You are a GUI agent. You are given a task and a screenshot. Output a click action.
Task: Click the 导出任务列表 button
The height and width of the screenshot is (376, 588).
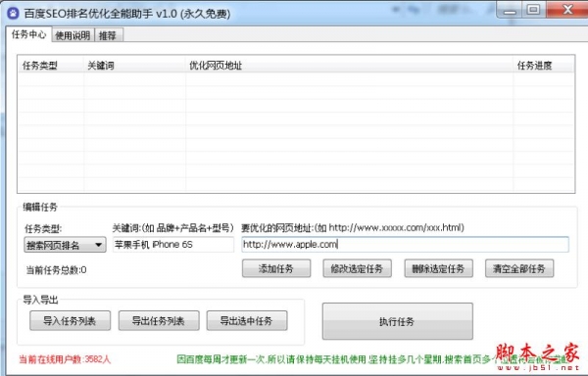coord(159,320)
